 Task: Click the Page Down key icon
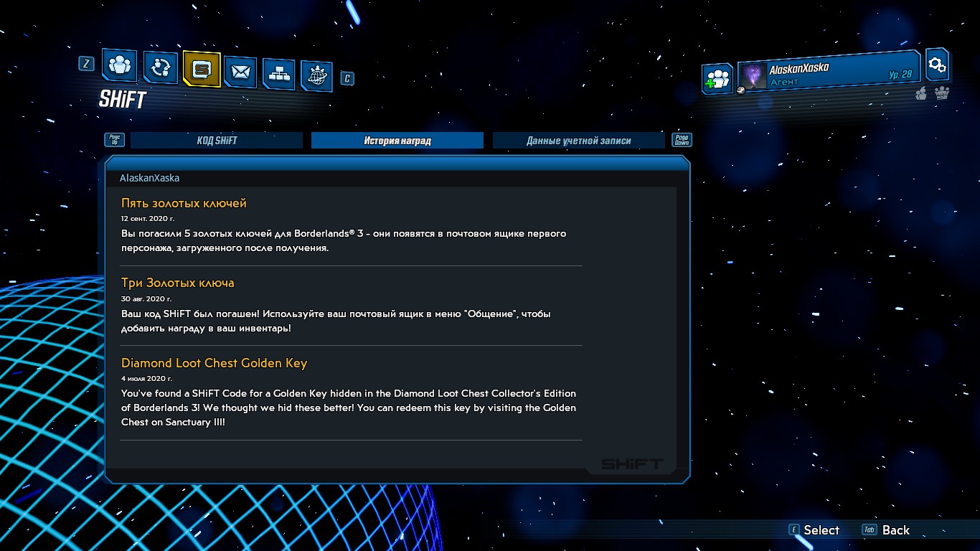click(x=682, y=140)
